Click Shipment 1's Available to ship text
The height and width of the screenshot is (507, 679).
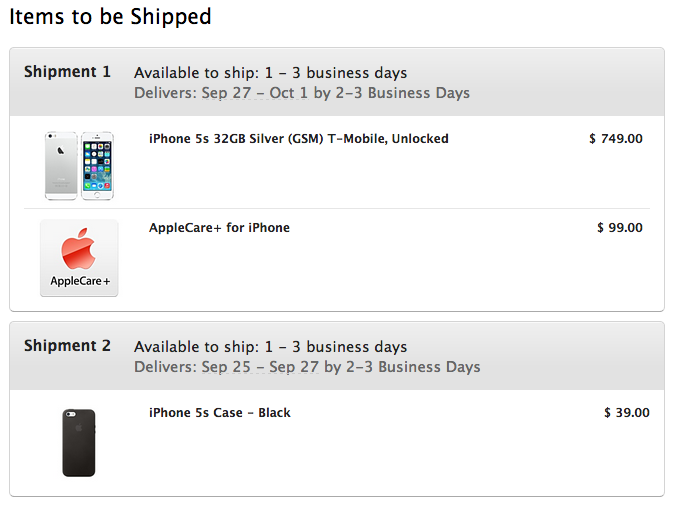pos(270,73)
